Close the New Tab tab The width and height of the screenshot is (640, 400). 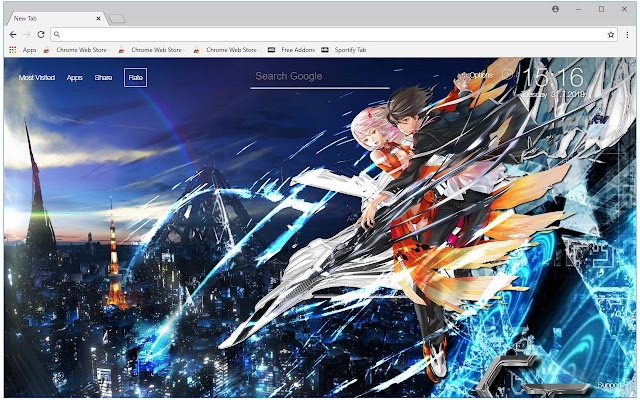[x=98, y=18]
